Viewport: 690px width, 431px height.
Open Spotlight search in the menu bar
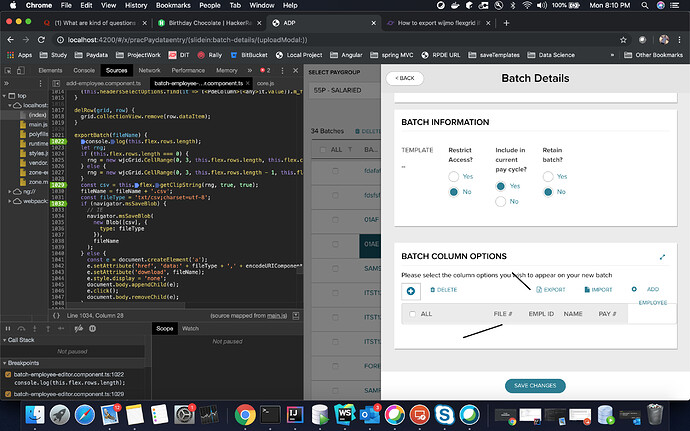(x=645, y=5)
